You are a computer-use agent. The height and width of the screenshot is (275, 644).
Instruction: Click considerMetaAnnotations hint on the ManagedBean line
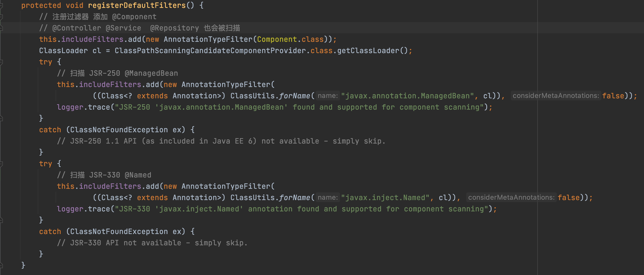[556, 96]
